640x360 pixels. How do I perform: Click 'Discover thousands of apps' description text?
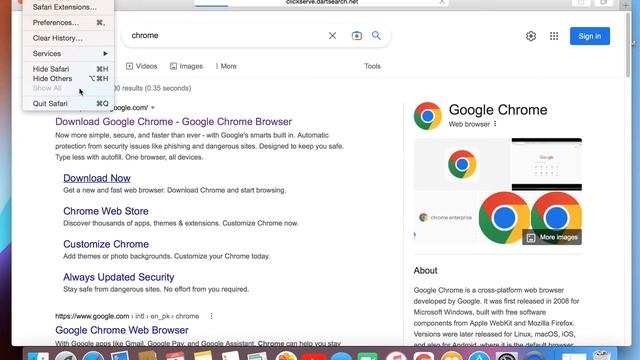coord(180,223)
